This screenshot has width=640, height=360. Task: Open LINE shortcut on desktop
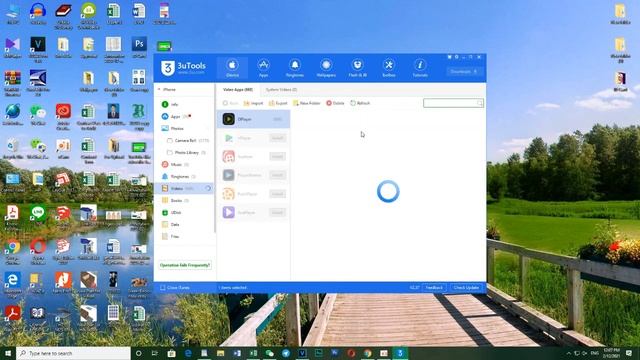click(x=38, y=216)
